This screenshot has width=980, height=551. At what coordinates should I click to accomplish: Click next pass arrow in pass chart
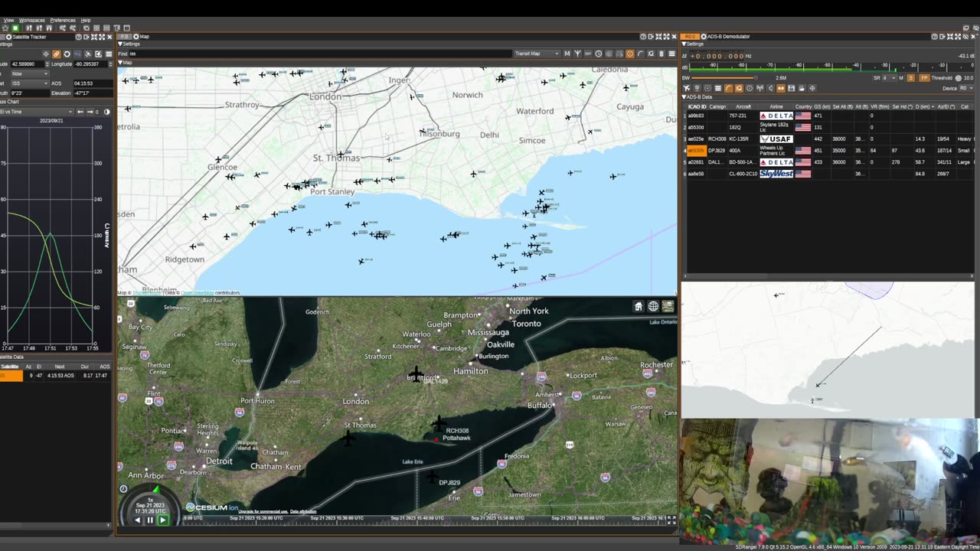(x=90, y=112)
